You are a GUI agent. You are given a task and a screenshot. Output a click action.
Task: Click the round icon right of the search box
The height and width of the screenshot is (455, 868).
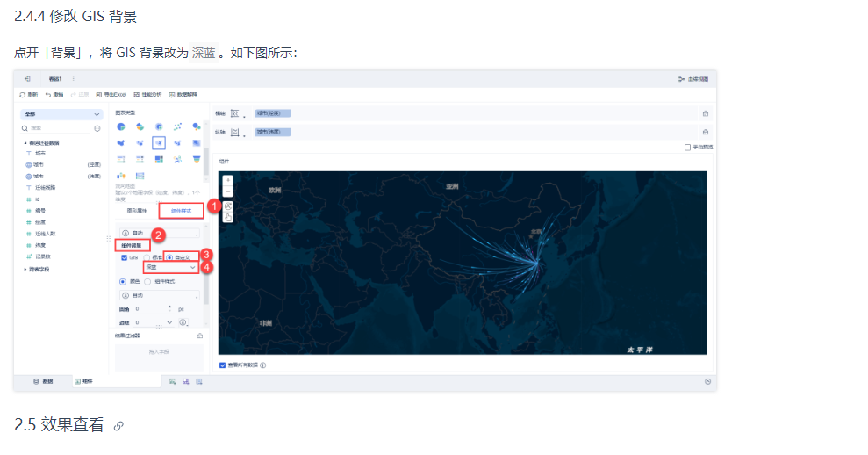tap(97, 128)
